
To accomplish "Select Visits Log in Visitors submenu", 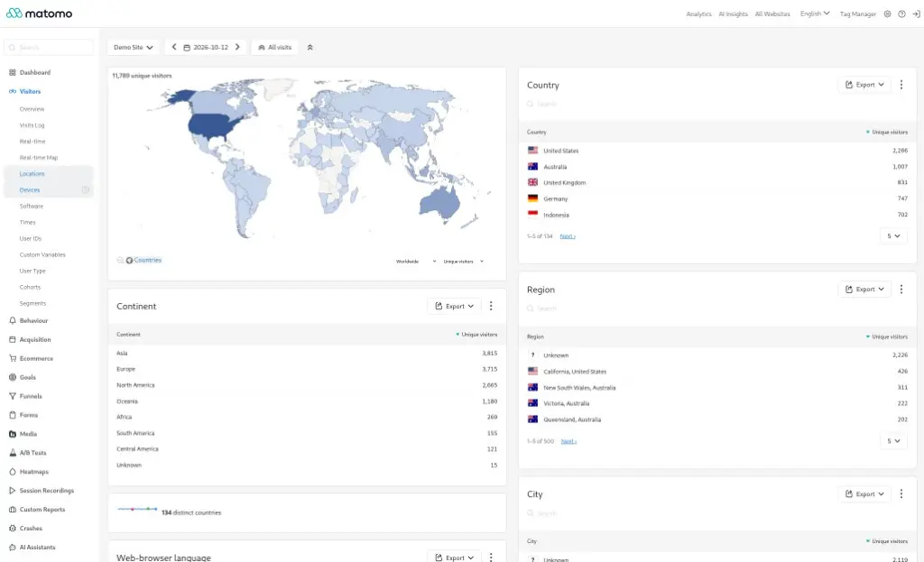I will [x=32, y=124].
